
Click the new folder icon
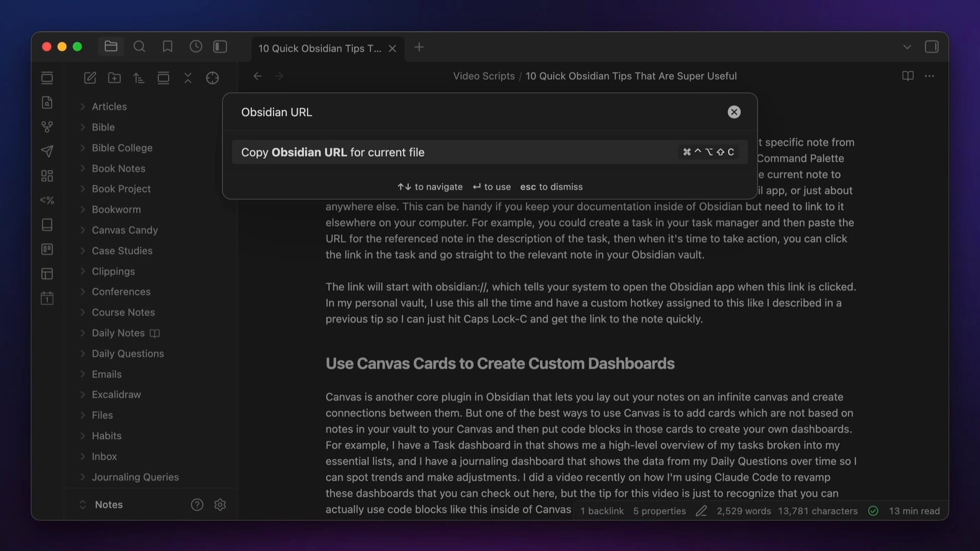114,78
